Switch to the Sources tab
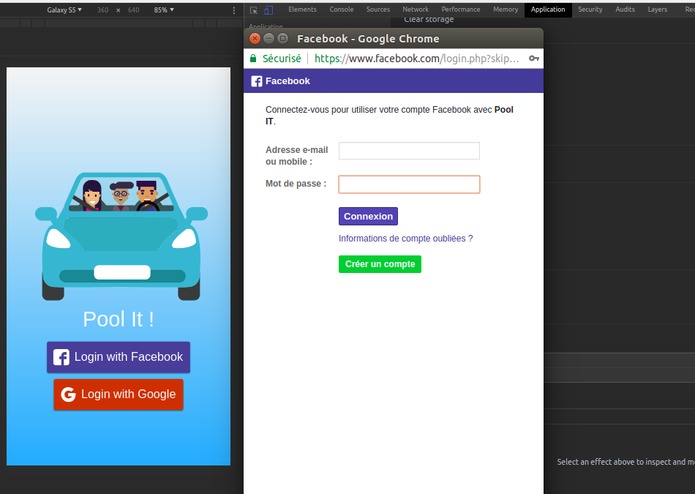Screen dimensions: 695x494 point(378,9)
